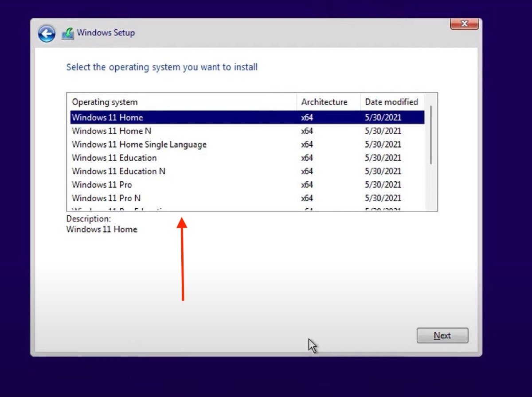The width and height of the screenshot is (532, 397).
Task: Click 5/30/2021 in the Windows 11 Pro N row
Action: (383, 198)
